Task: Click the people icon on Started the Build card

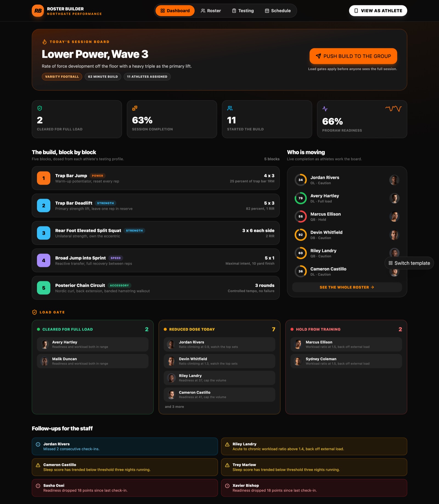Action: pos(230,108)
